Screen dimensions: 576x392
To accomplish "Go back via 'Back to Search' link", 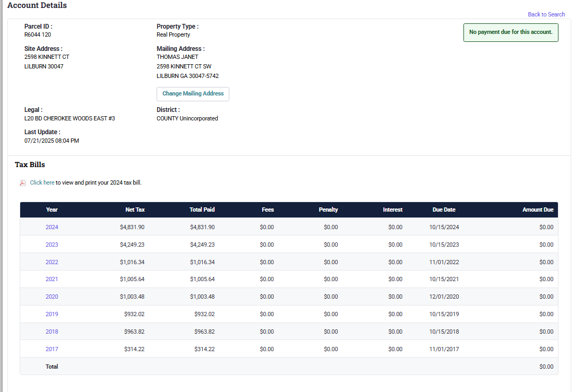I will 546,14.
